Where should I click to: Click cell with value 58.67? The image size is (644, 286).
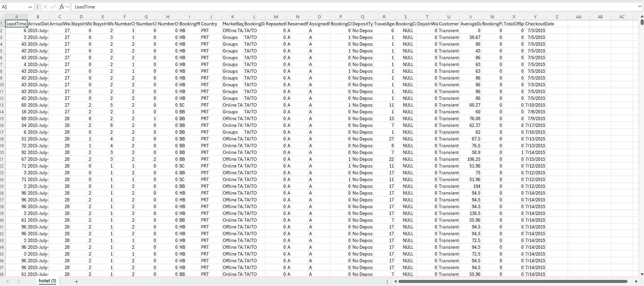point(470,37)
